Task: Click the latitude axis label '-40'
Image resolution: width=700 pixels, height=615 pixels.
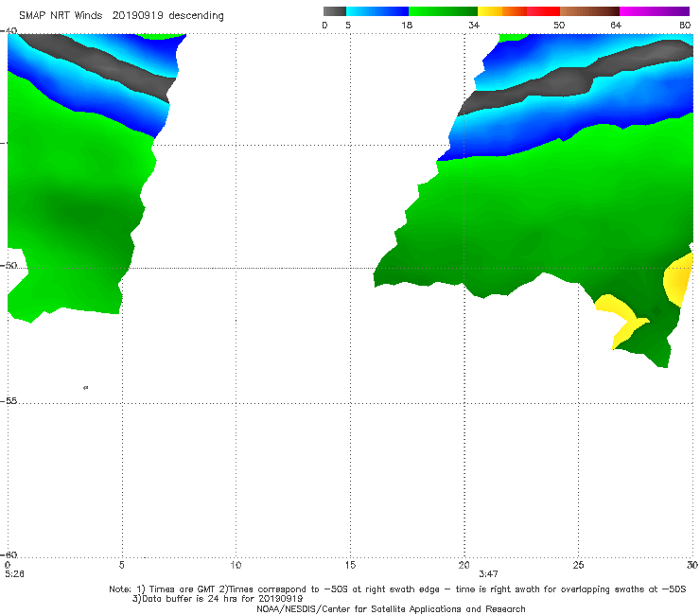Action: point(9,31)
